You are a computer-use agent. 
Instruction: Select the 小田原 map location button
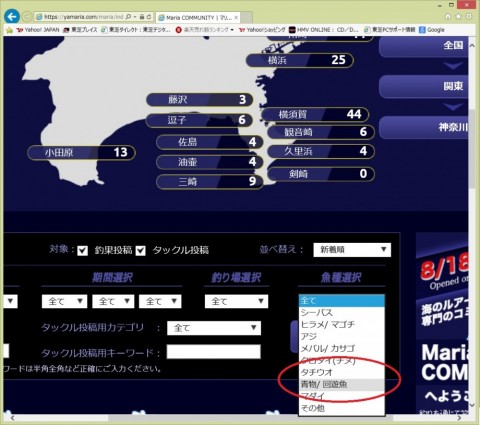pos(82,153)
